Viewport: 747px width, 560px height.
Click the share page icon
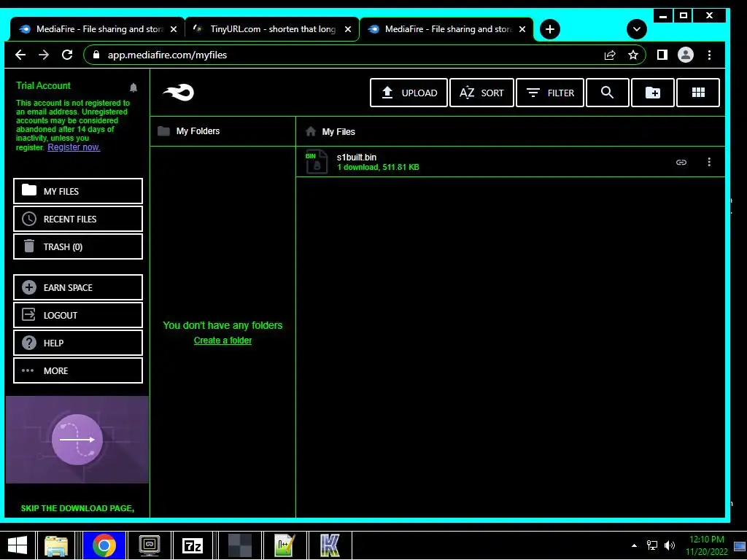pyautogui.click(x=610, y=55)
